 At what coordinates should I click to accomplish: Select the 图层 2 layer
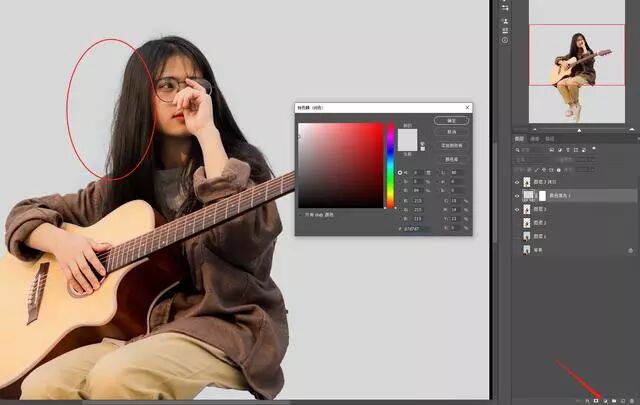pyautogui.click(x=576, y=223)
